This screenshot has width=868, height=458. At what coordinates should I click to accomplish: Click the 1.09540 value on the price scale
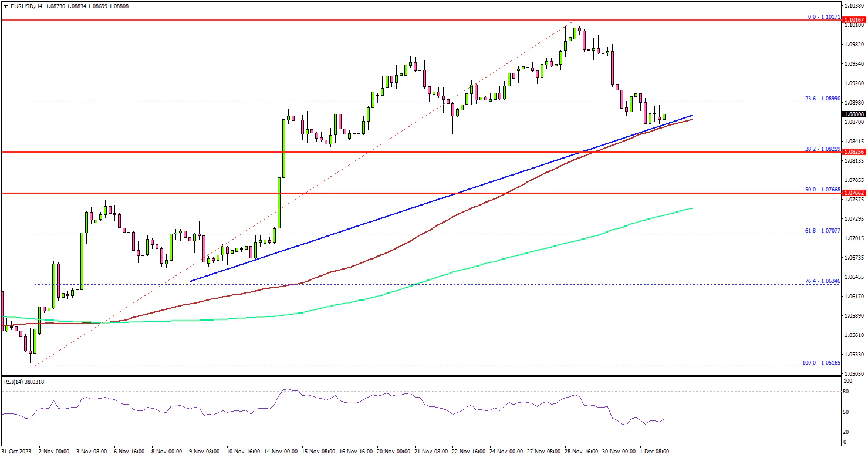click(x=853, y=63)
